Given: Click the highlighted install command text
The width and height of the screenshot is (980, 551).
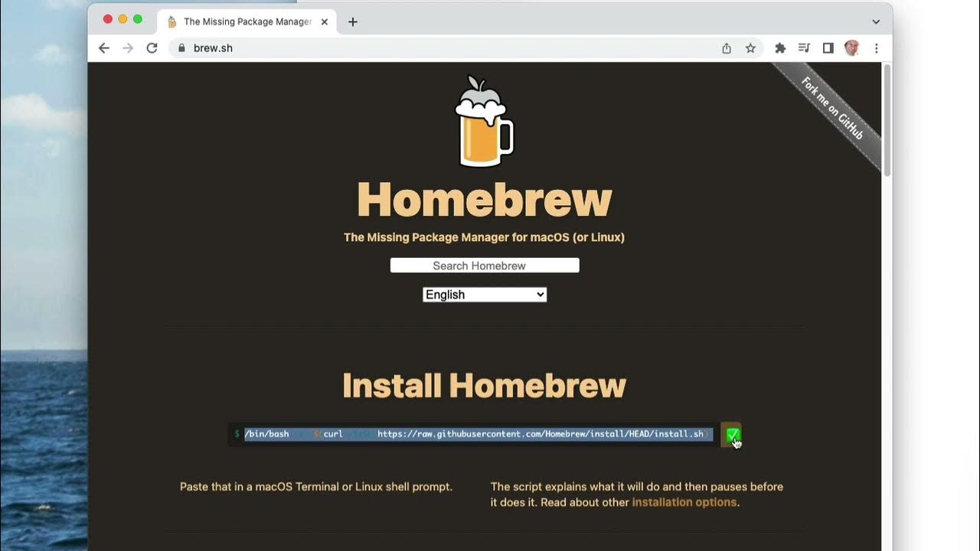Looking at the screenshot, I should [x=479, y=434].
